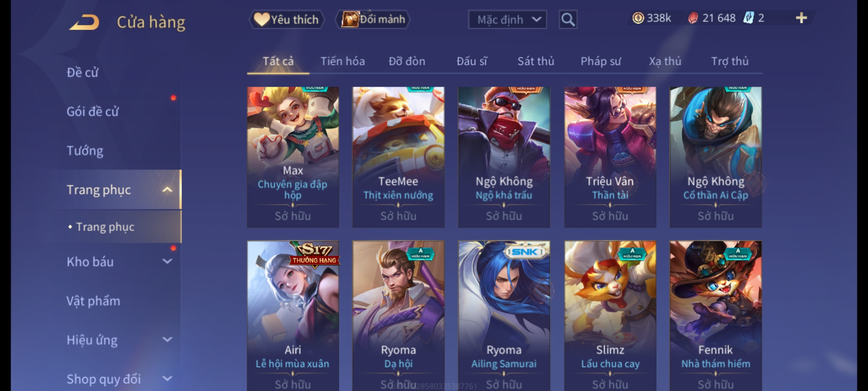This screenshot has height=391, width=868.
Task: Switch to the Pháp sư tab
Action: pyautogui.click(x=601, y=61)
